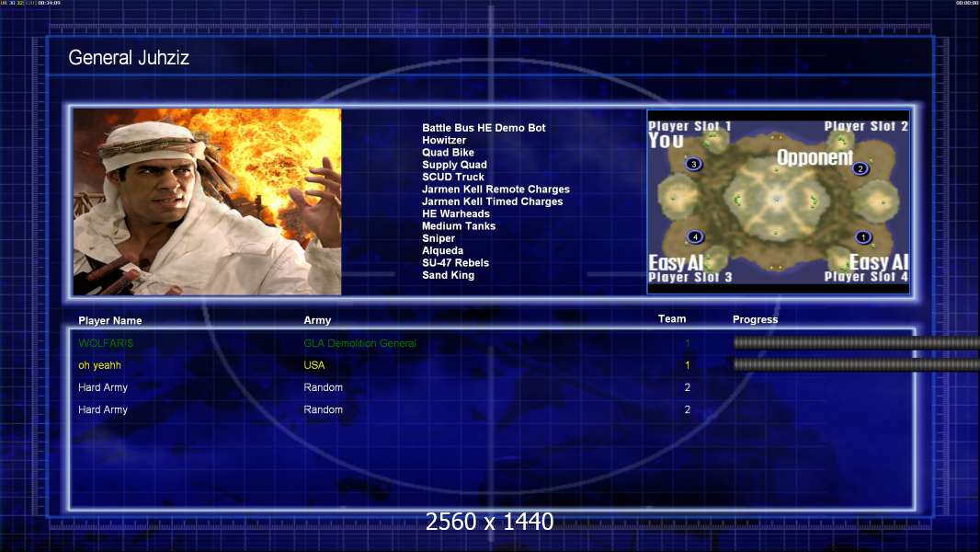
Task: Click oh yeahh loading progress bar
Action: pyautogui.click(x=856, y=364)
